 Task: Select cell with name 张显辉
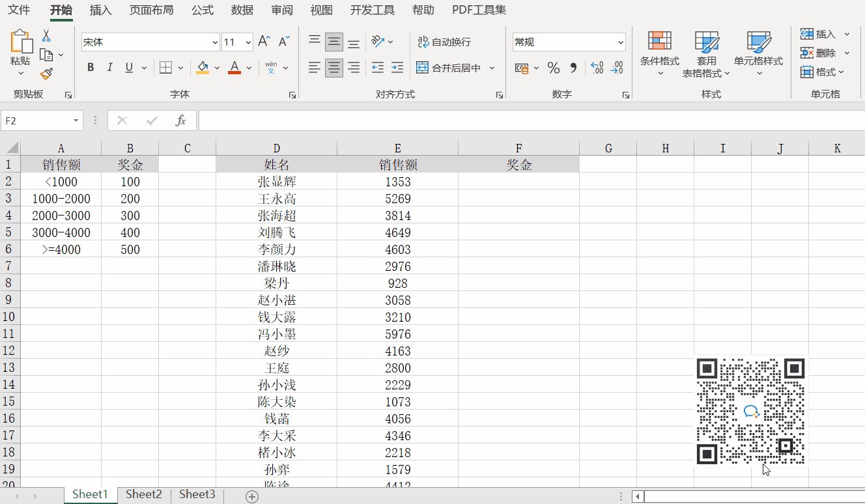[x=276, y=182]
